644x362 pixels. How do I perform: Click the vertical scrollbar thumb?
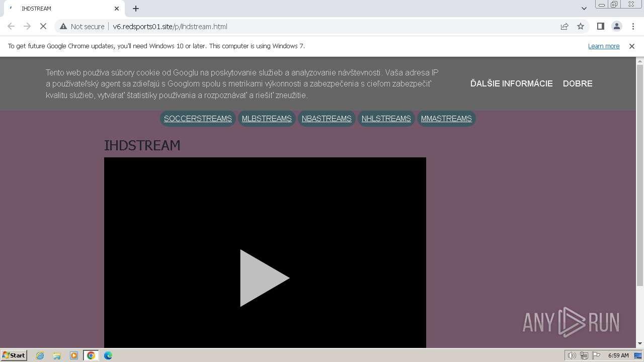640,175
